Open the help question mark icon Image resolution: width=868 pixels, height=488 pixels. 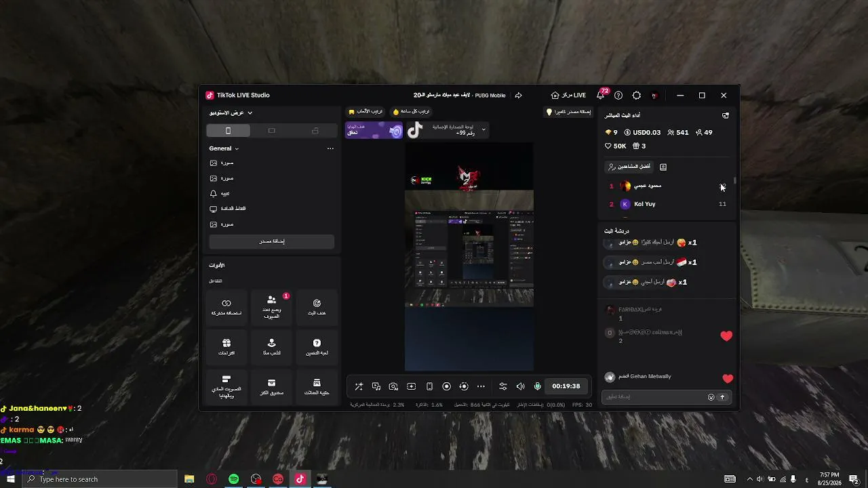[x=618, y=96]
